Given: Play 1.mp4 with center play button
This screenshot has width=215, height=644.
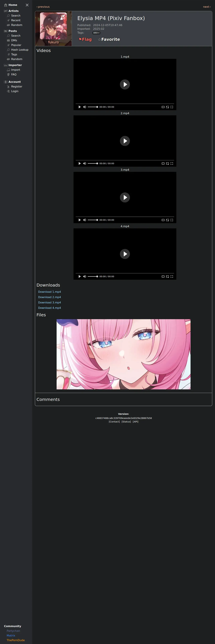Looking at the screenshot, I should coord(125,84).
